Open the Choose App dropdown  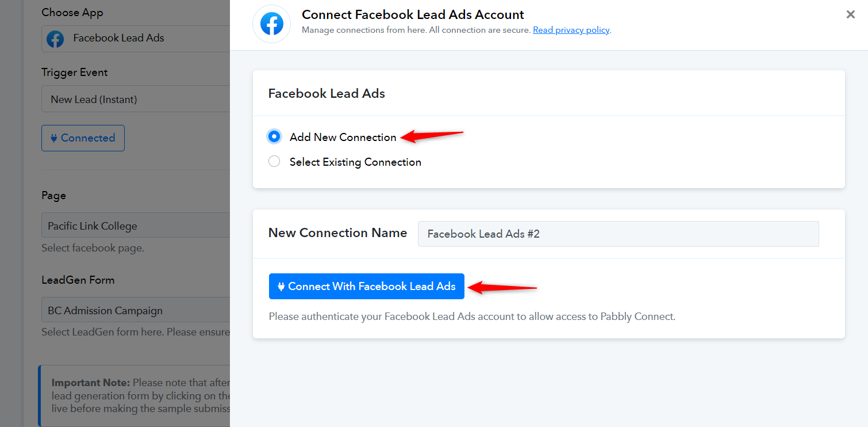136,39
